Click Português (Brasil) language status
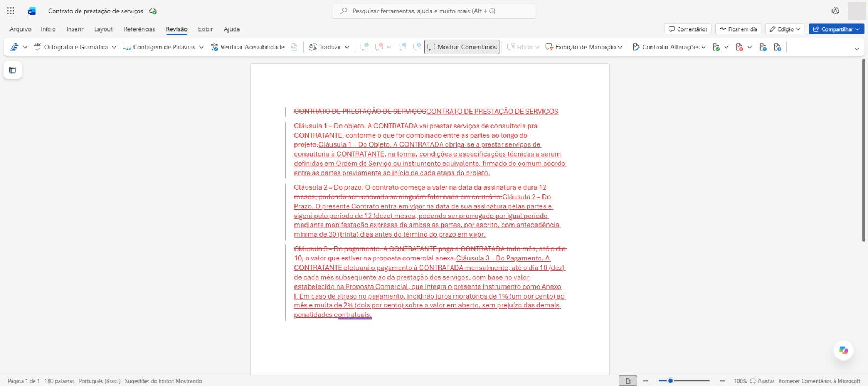Screen dimensions: 868x386 100,381
